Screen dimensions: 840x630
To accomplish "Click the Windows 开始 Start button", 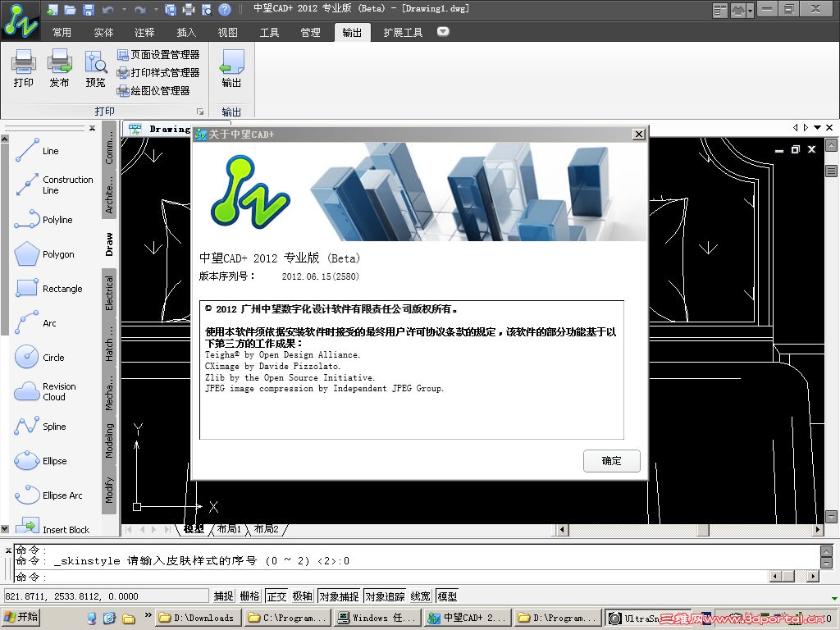I will tap(21, 618).
